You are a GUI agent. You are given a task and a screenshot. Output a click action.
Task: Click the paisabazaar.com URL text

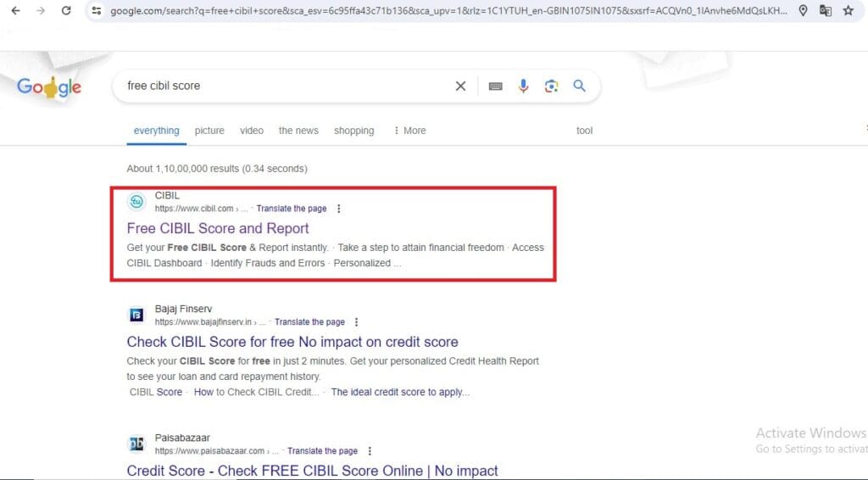coord(209,451)
